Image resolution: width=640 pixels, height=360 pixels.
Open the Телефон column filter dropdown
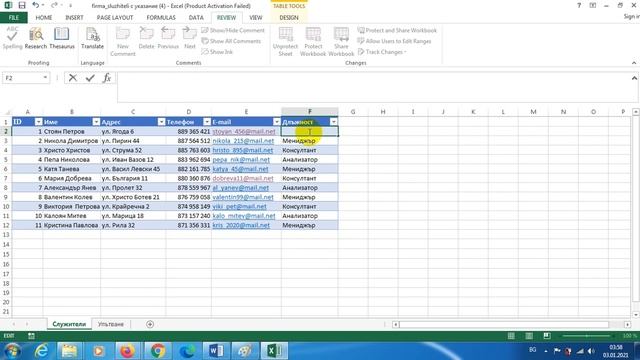(x=207, y=122)
